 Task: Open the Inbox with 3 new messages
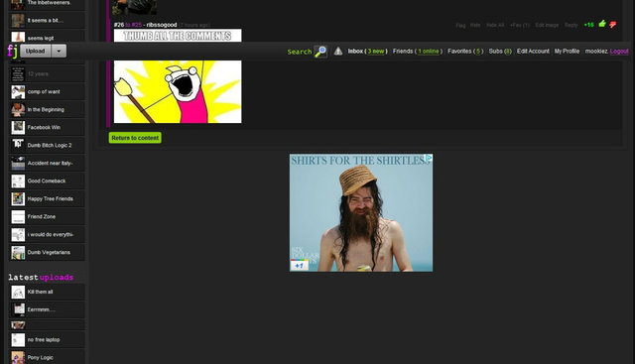[x=367, y=51]
